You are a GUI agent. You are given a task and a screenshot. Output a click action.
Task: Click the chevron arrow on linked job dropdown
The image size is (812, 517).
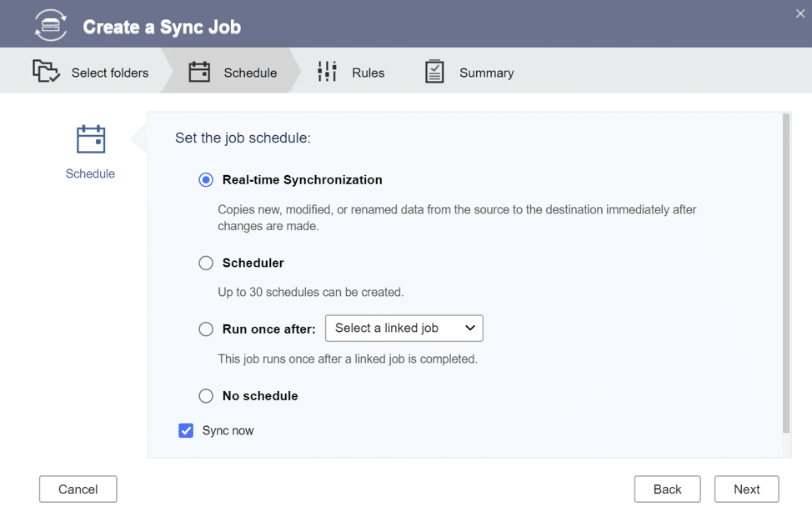click(469, 328)
